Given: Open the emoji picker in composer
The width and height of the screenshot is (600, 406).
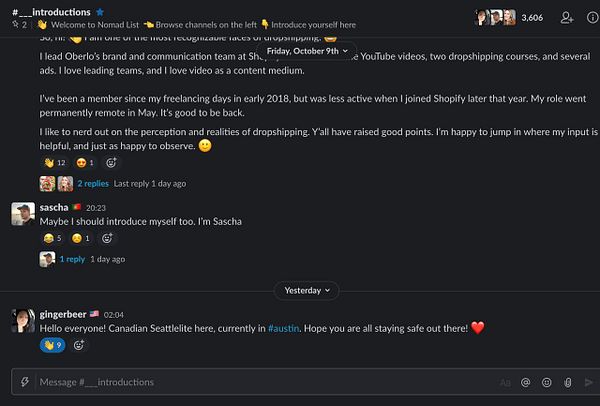Looking at the screenshot, I should [x=546, y=382].
